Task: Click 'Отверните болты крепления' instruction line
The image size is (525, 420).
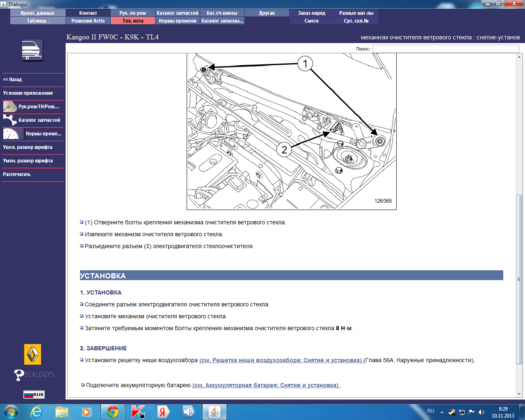Action: [x=185, y=223]
